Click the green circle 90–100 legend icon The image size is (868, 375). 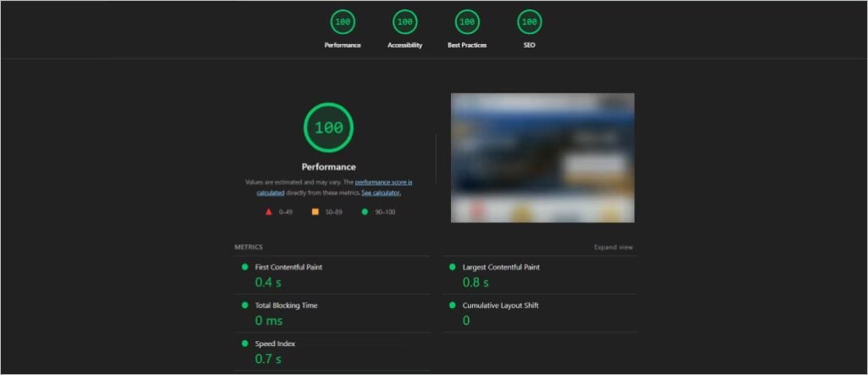pyautogui.click(x=364, y=212)
